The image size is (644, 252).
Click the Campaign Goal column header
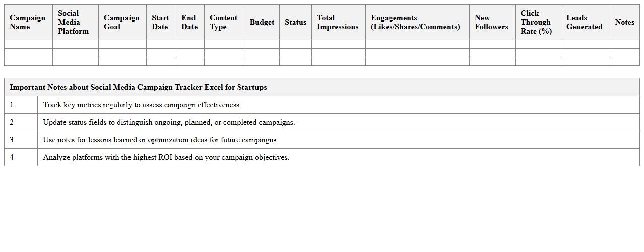coord(121,22)
